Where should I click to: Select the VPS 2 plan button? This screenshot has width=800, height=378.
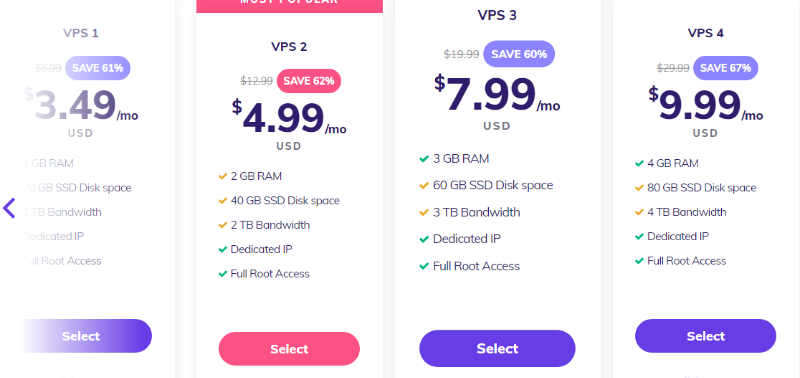(289, 349)
